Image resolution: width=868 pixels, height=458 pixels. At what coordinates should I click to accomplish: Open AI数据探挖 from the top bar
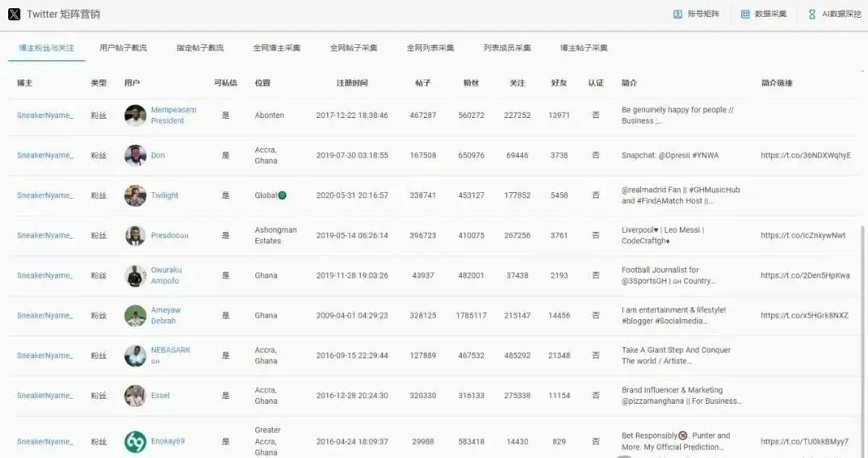[834, 14]
